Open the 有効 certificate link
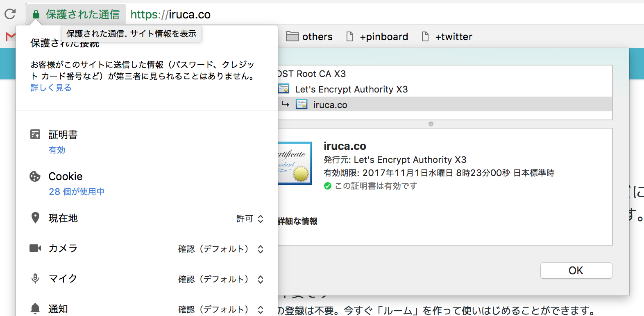Screen dimensions: 644x316 coord(57,150)
